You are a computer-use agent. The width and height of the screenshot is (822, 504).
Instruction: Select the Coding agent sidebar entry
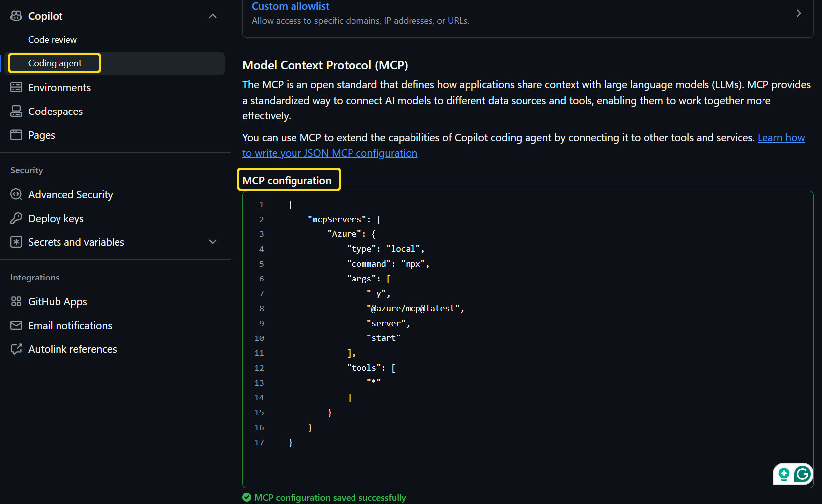[x=55, y=63]
